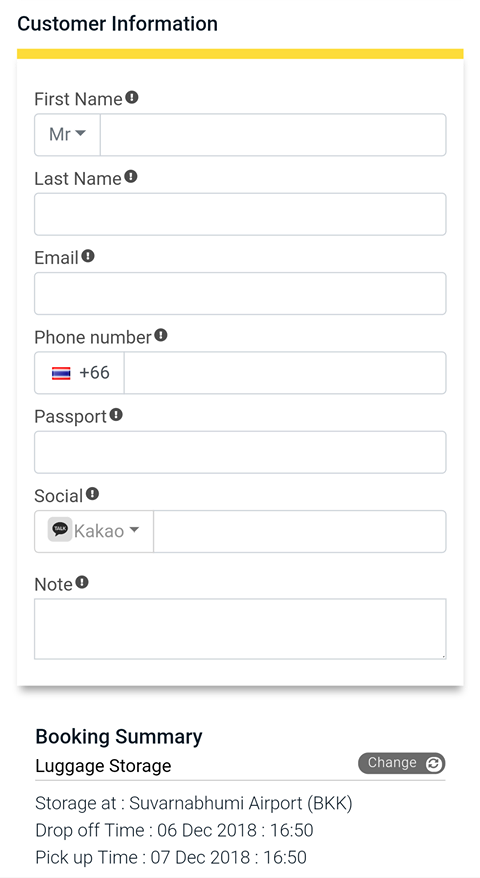The height and width of the screenshot is (878, 480).
Task: Open the Kakao social network dropdown
Action: [94, 531]
